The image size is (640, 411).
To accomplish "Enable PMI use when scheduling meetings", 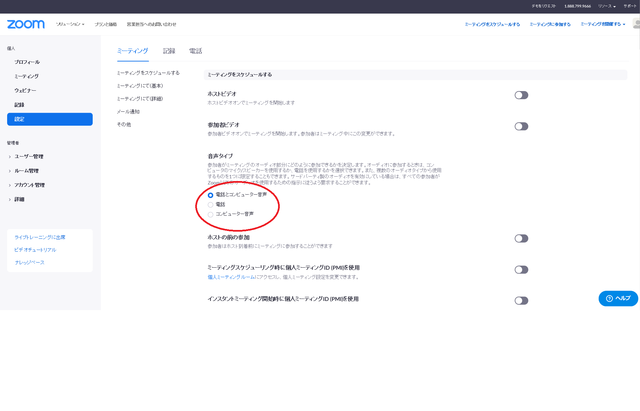I will [520, 270].
